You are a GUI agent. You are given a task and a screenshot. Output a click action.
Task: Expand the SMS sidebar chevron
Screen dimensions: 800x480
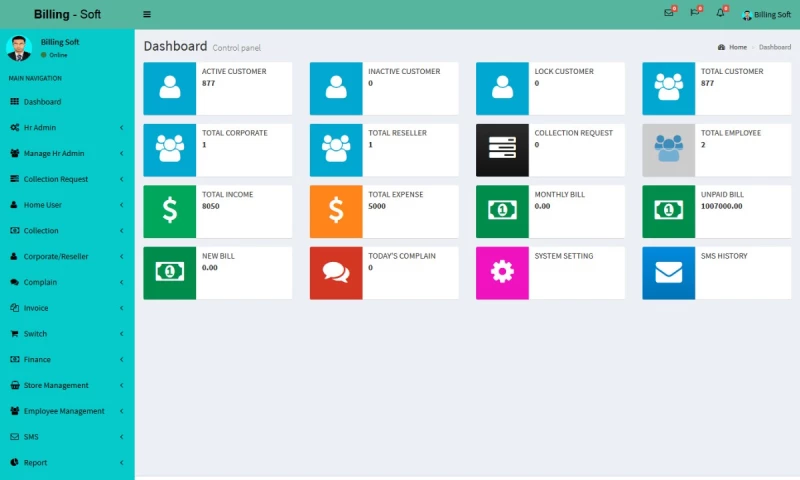pyautogui.click(x=121, y=437)
